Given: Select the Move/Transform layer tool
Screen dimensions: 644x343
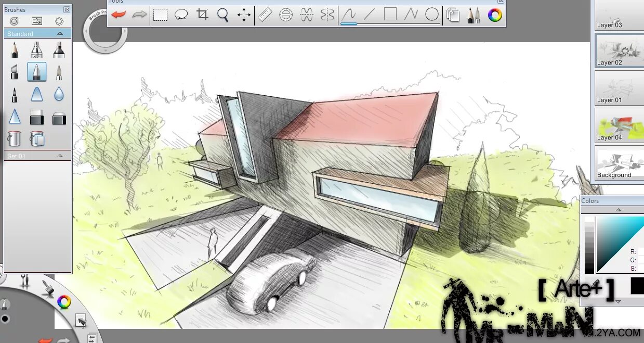Looking at the screenshot, I should point(244,15).
